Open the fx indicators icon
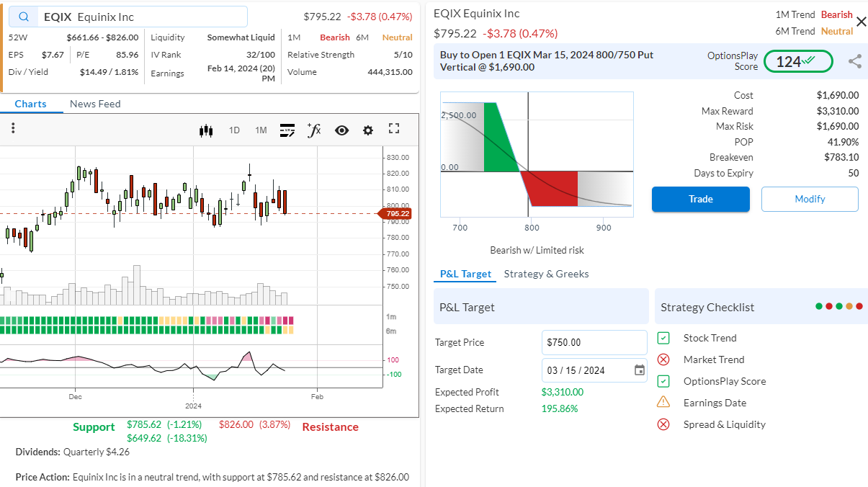 [x=314, y=130]
